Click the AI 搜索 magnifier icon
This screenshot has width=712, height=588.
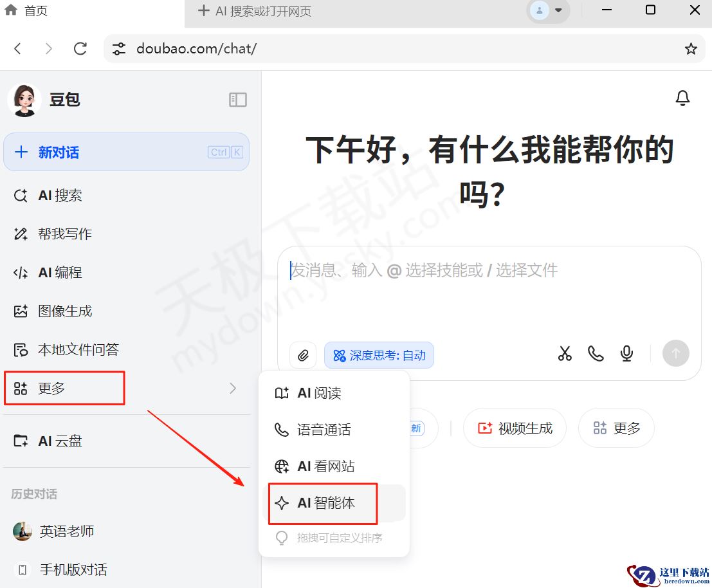point(21,196)
